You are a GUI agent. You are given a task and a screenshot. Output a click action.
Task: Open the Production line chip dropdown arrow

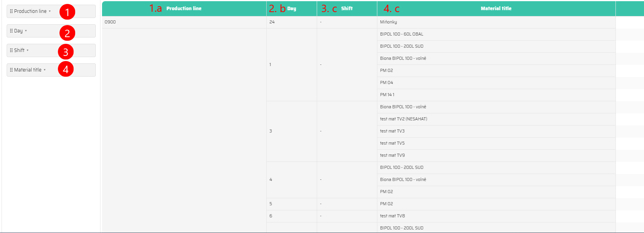point(50,11)
